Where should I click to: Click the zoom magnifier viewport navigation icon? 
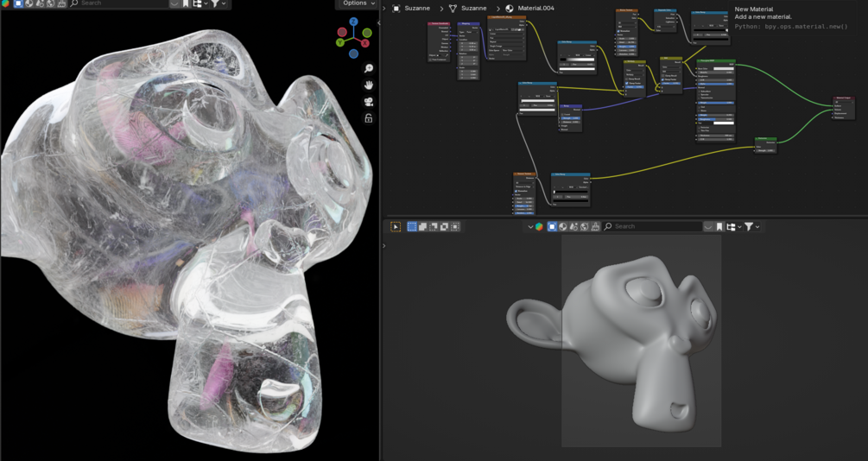pyautogui.click(x=369, y=68)
